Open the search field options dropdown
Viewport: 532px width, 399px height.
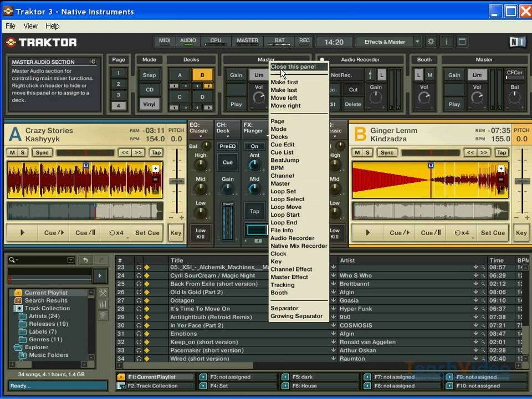70,260
